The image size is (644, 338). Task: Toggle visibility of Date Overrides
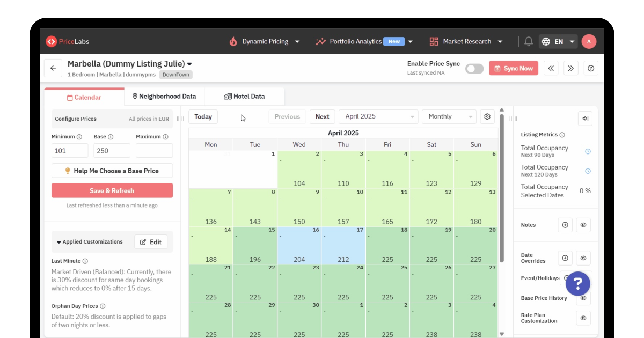pyautogui.click(x=583, y=258)
